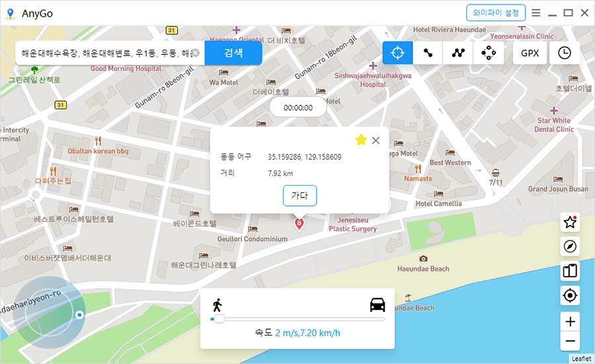Click the compass icon on right sidebar
This screenshot has height=364, width=595.
click(x=570, y=246)
